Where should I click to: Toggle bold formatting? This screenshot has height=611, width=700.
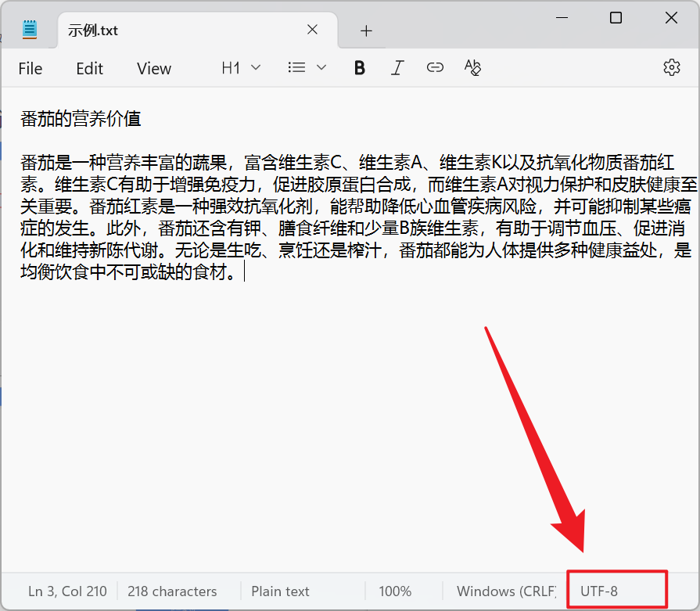(x=359, y=68)
